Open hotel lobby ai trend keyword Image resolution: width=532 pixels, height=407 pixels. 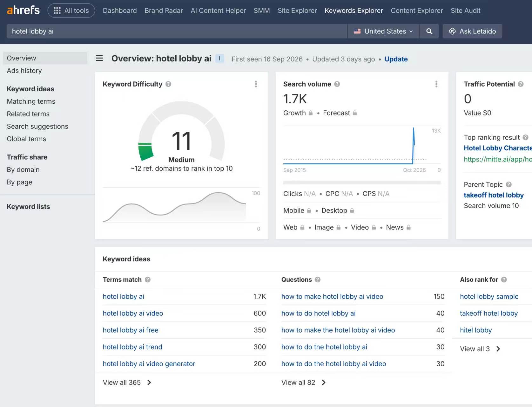(132, 347)
